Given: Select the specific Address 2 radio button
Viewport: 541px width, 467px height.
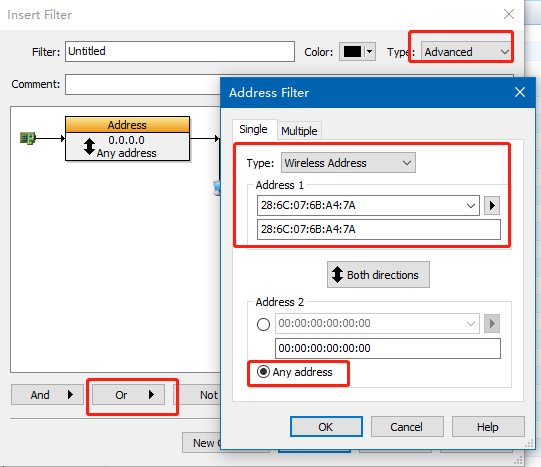Looking at the screenshot, I should point(263,324).
